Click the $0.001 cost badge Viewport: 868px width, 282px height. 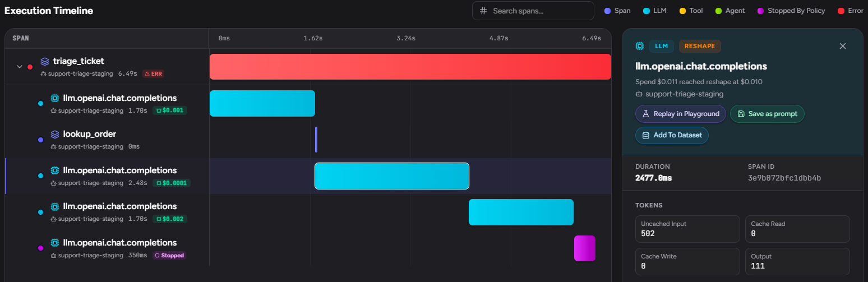pyautogui.click(x=169, y=110)
